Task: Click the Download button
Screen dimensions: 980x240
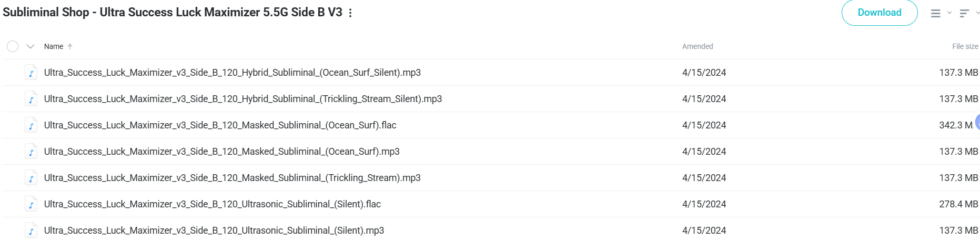Action: pyautogui.click(x=880, y=13)
